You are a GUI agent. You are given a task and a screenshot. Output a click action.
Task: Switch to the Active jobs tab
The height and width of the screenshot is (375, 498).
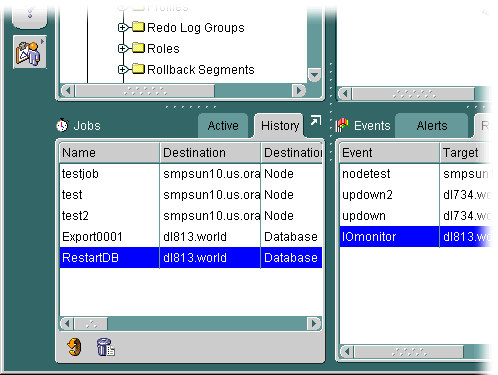(x=223, y=126)
